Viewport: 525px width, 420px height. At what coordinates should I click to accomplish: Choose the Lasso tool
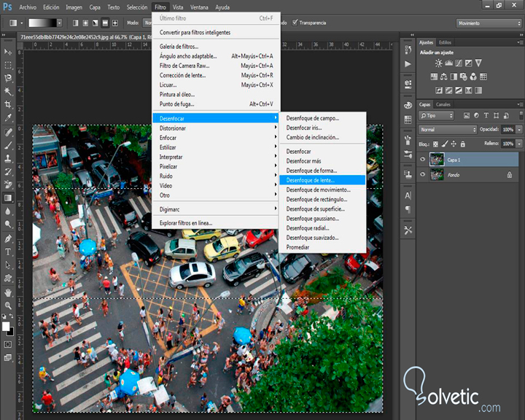point(8,77)
